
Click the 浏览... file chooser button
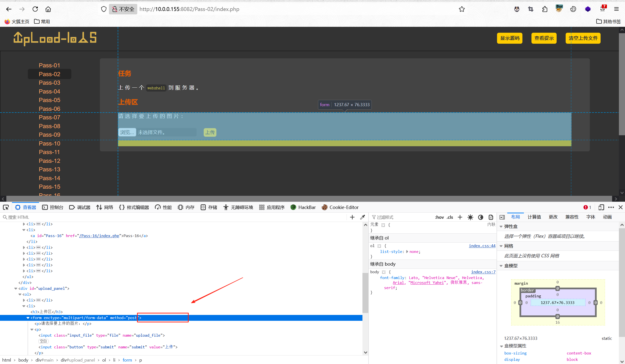127,132
